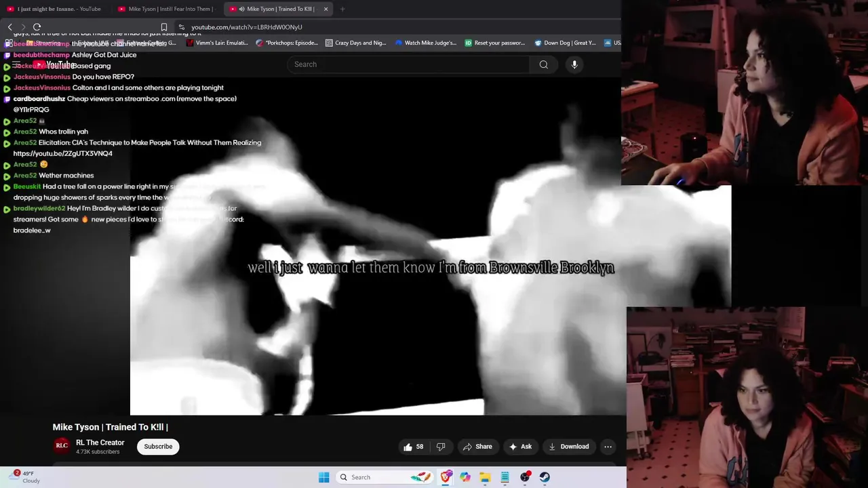The width and height of the screenshot is (868, 488).
Task: Click the YouTube logo to go home
Action: coord(55,65)
